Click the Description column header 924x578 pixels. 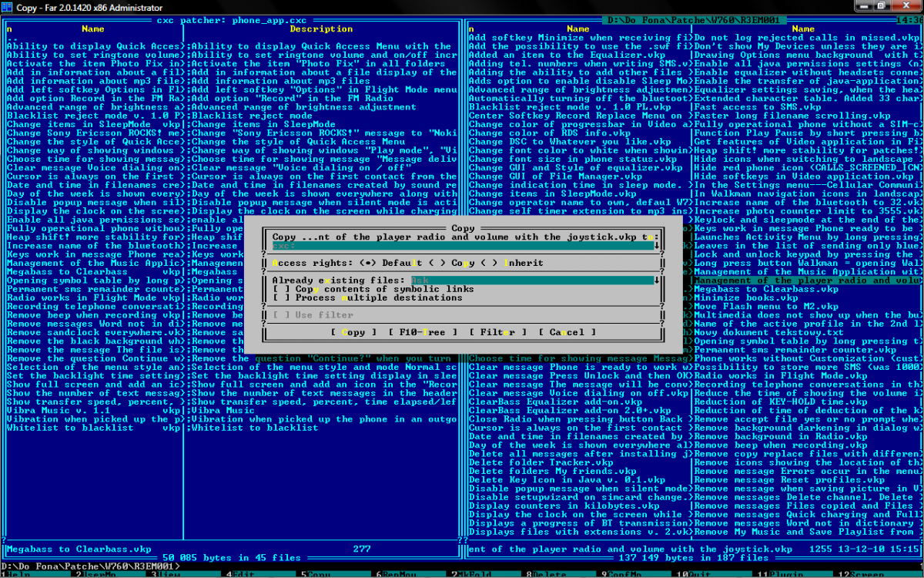tap(321, 29)
